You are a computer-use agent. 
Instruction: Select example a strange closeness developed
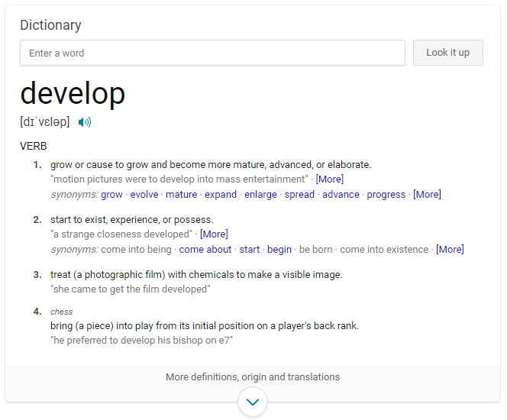click(121, 234)
